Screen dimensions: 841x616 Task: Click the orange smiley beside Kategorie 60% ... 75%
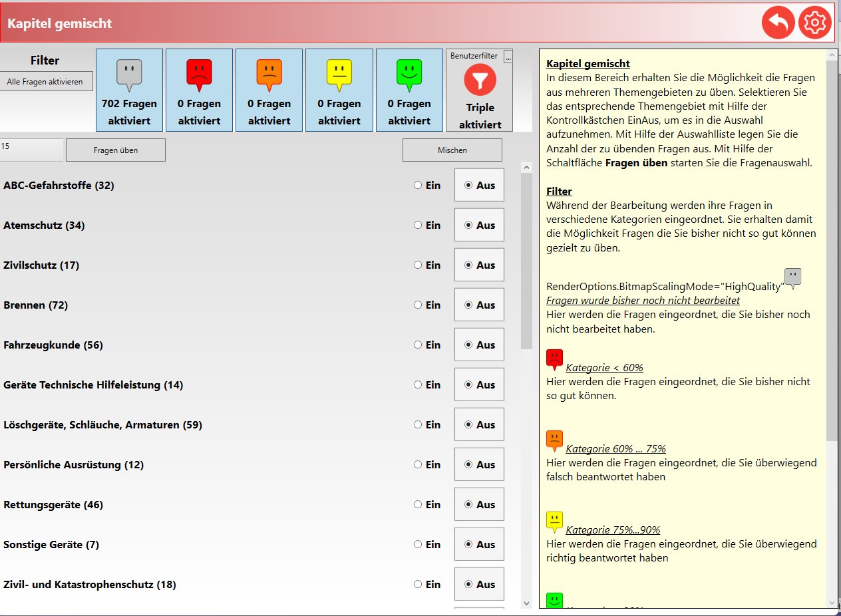pyautogui.click(x=554, y=440)
